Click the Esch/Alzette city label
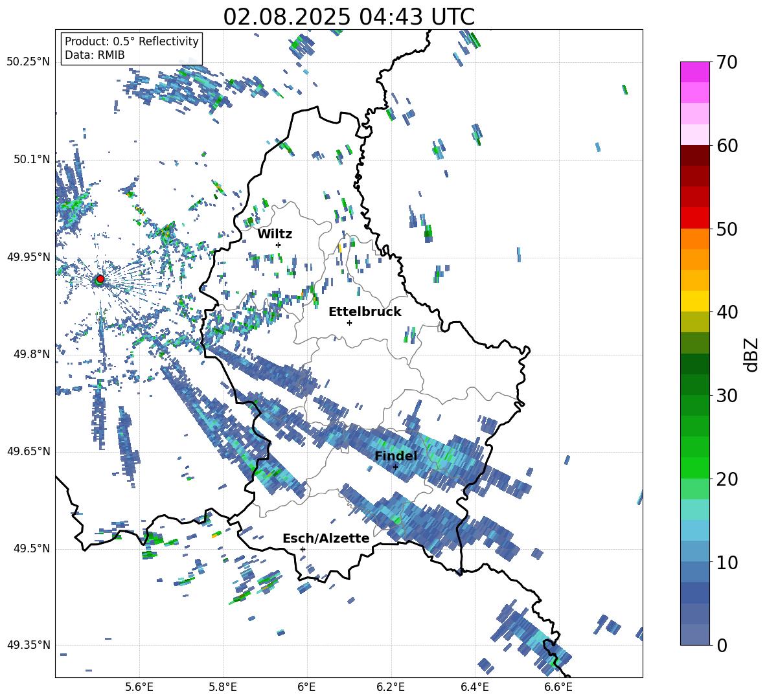The image size is (767, 700). point(326,538)
